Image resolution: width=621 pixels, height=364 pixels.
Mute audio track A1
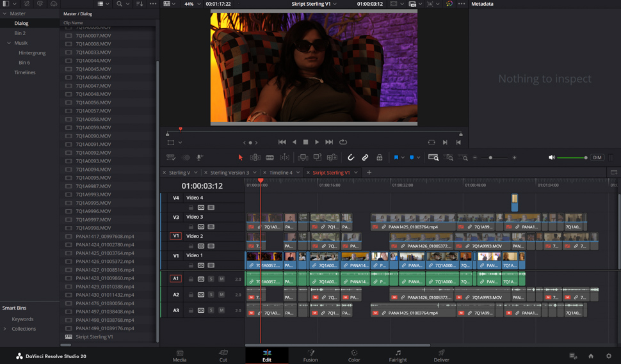tap(222, 279)
